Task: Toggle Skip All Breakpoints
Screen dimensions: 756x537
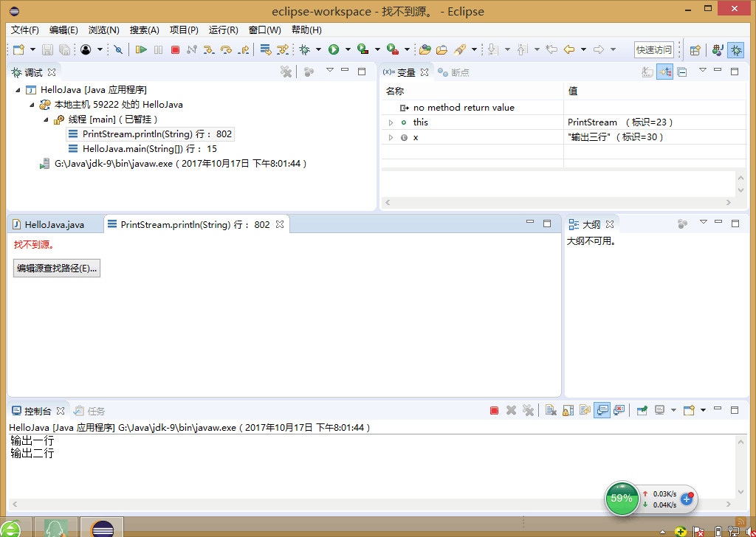Action: (x=119, y=49)
